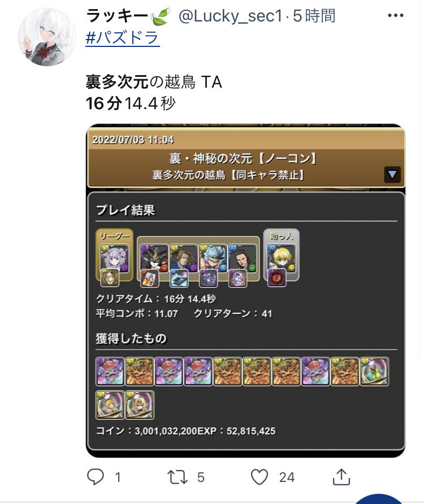This screenshot has height=504, width=424.
Task: View the white-haired anime profile avatar
Action: [47, 37]
